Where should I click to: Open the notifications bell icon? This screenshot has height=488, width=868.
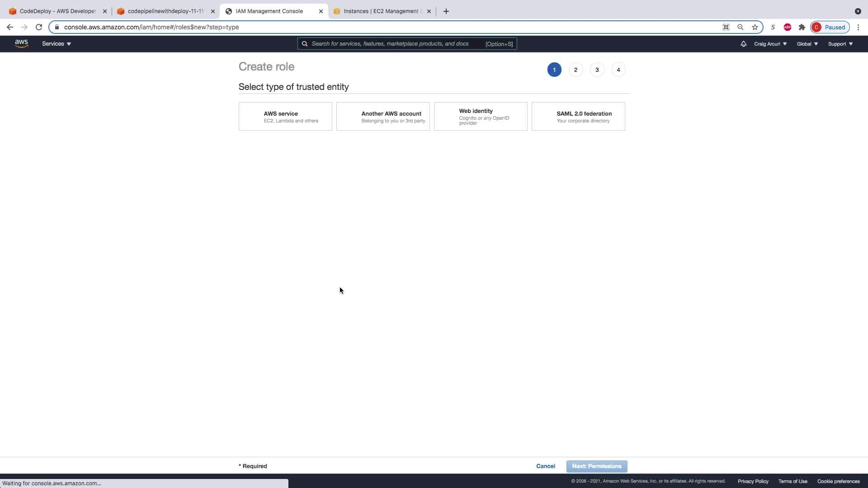(743, 44)
